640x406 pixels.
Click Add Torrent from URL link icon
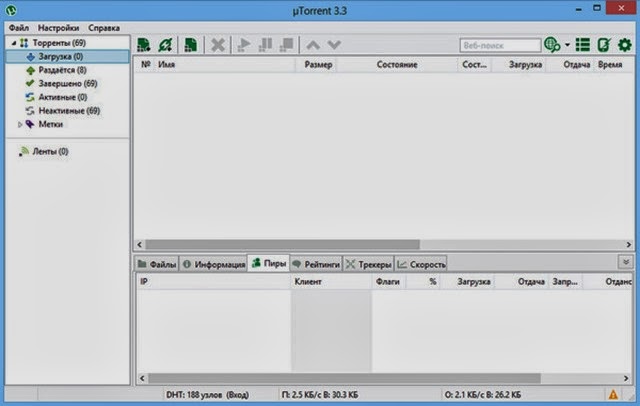[x=165, y=45]
